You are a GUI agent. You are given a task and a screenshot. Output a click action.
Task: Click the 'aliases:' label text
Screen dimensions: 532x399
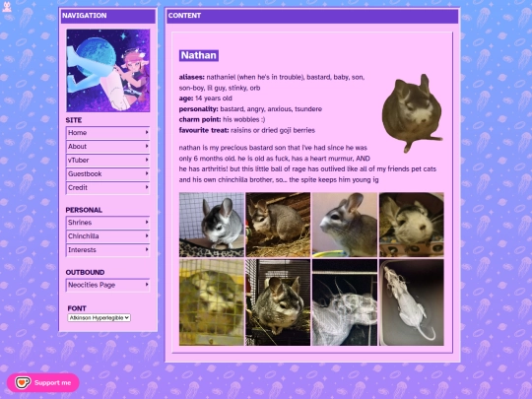pyautogui.click(x=192, y=78)
